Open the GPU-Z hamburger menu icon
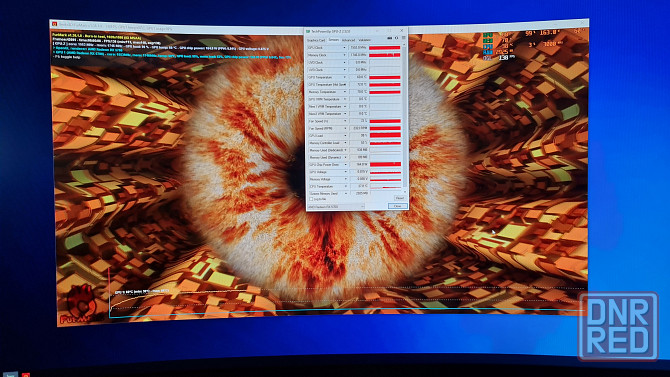 (x=403, y=38)
